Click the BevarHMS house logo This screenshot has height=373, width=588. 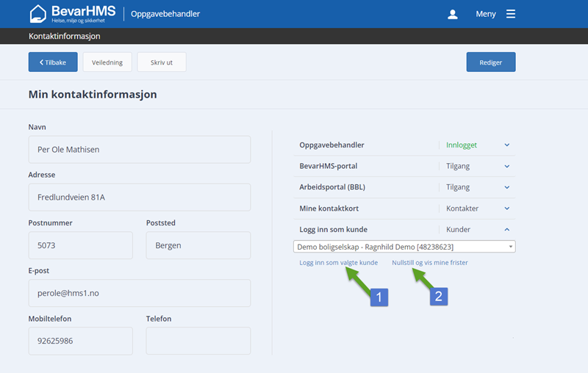[37, 14]
